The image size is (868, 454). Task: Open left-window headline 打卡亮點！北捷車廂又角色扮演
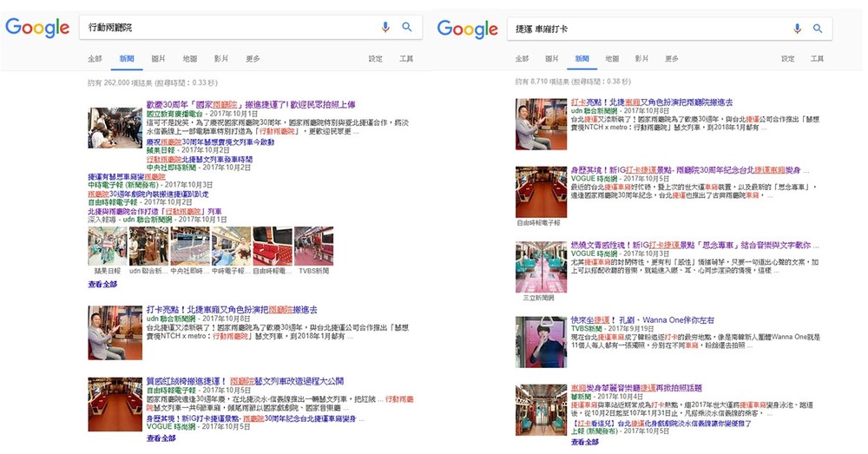pyautogui.click(x=232, y=310)
